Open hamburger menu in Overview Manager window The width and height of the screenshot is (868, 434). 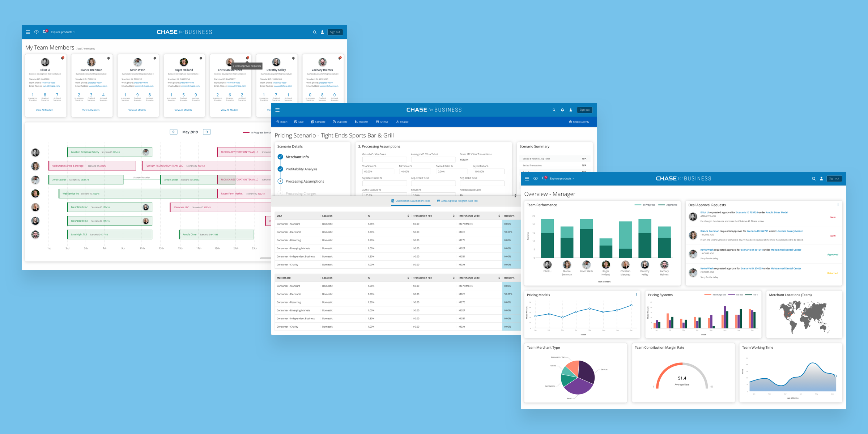click(x=527, y=179)
